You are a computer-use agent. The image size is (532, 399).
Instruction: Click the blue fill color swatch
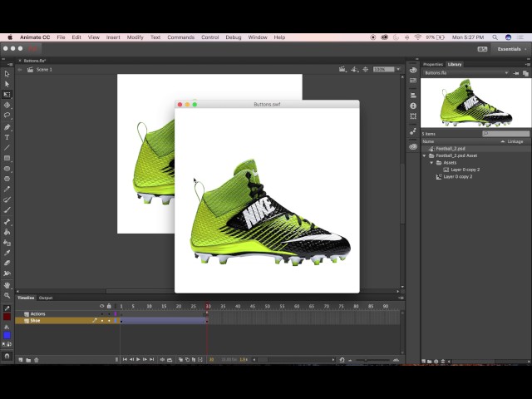tap(7, 335)
